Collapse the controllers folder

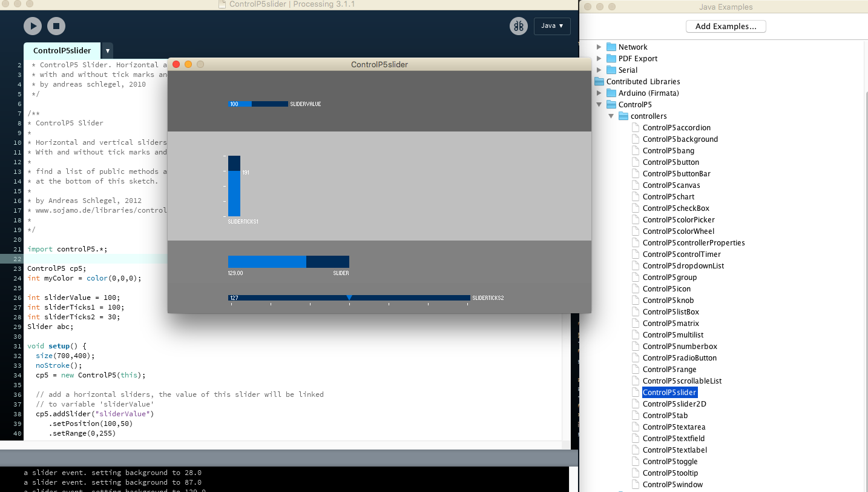pos(611,116)
